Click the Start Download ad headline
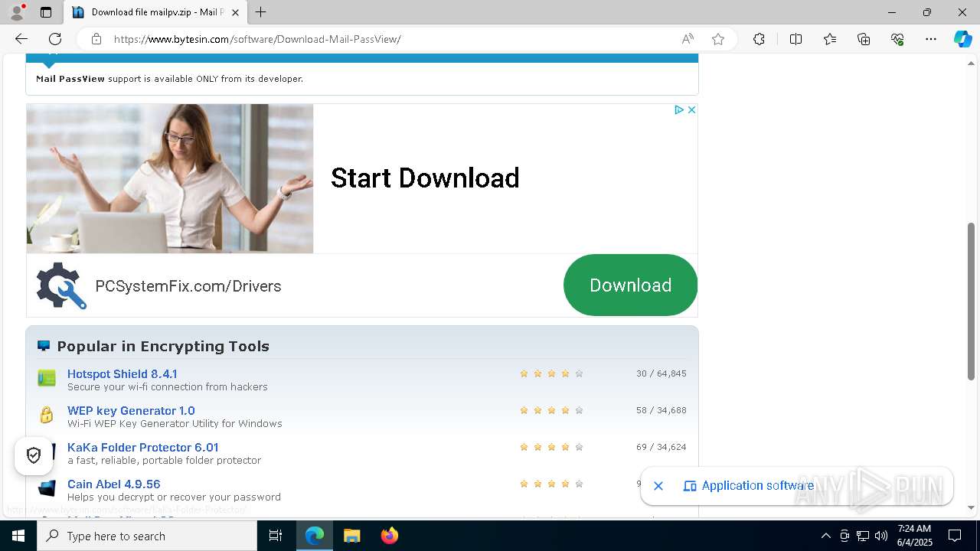980x551 pixels. [x=425, y=178]
